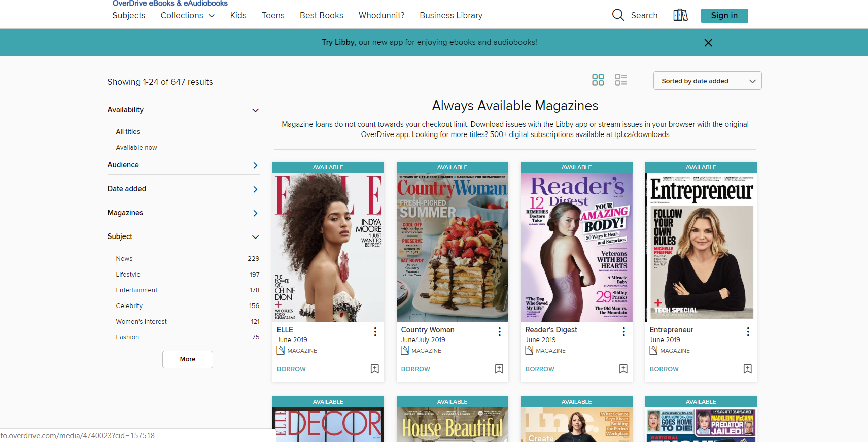This screenshot has width=868, height=442.
Task: Borrow the Country Woman magazine
Action: click(x=415, y=369)
